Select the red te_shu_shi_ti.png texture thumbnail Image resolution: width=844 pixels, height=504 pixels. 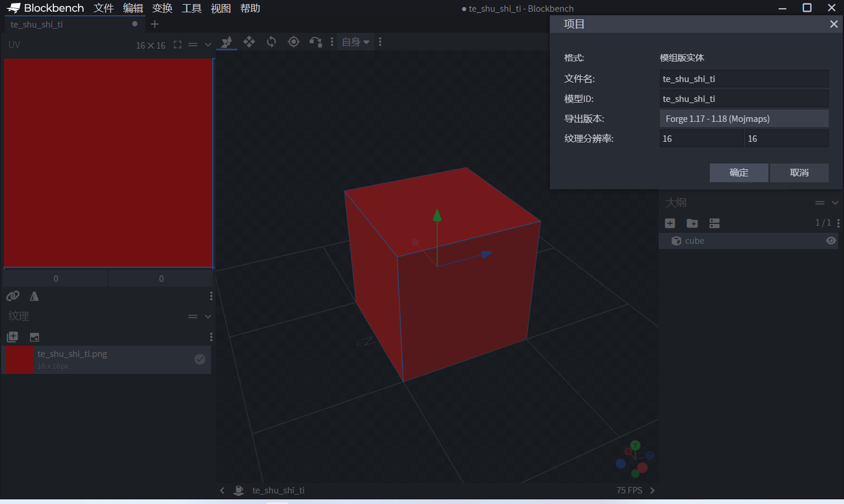point(19,359)
